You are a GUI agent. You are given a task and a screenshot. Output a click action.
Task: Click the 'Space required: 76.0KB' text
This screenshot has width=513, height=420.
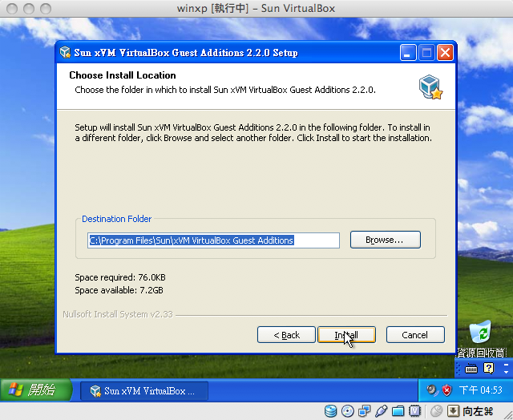120,277
